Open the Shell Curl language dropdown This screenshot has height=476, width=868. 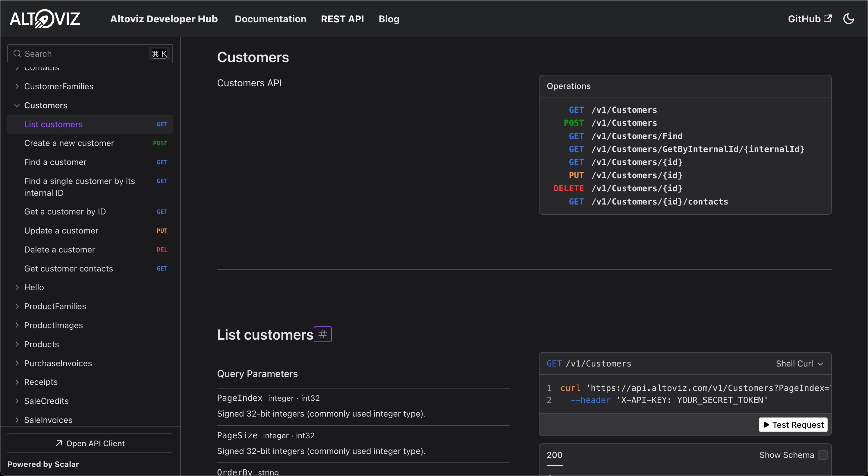799,364
